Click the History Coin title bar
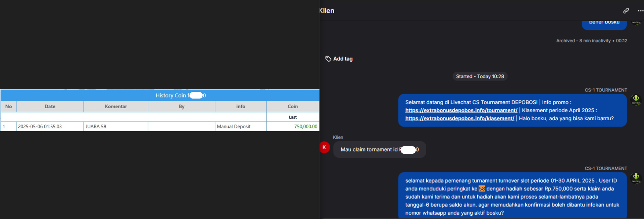 [160, 95]
